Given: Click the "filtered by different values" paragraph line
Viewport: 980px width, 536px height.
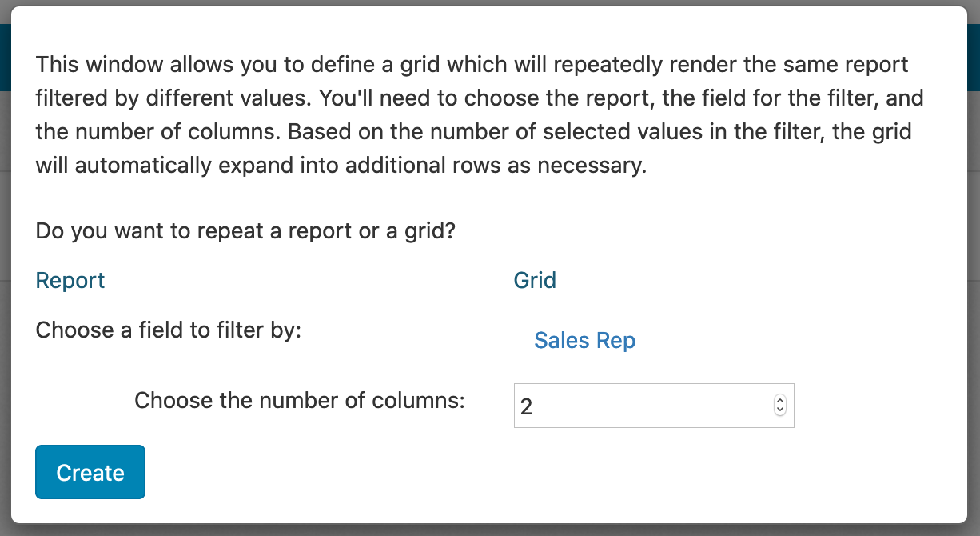Looking at the screenshot, I should click(480, 98).
